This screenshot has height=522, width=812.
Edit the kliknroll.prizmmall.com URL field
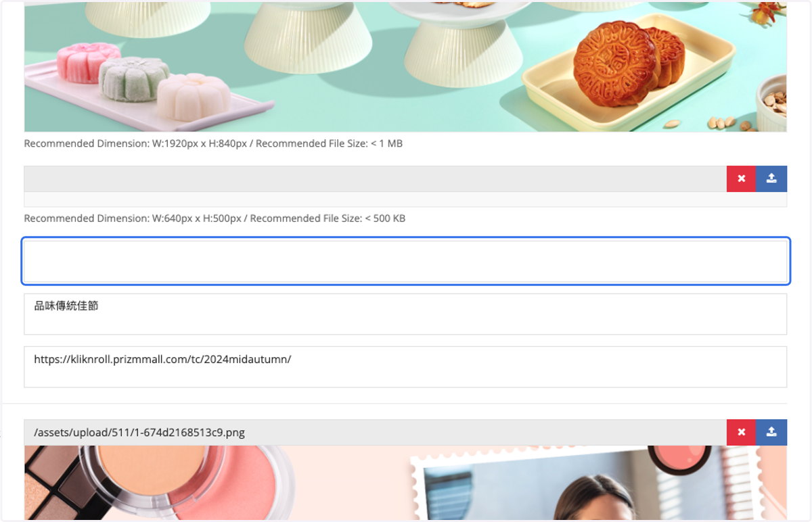[x=405, y=367]
